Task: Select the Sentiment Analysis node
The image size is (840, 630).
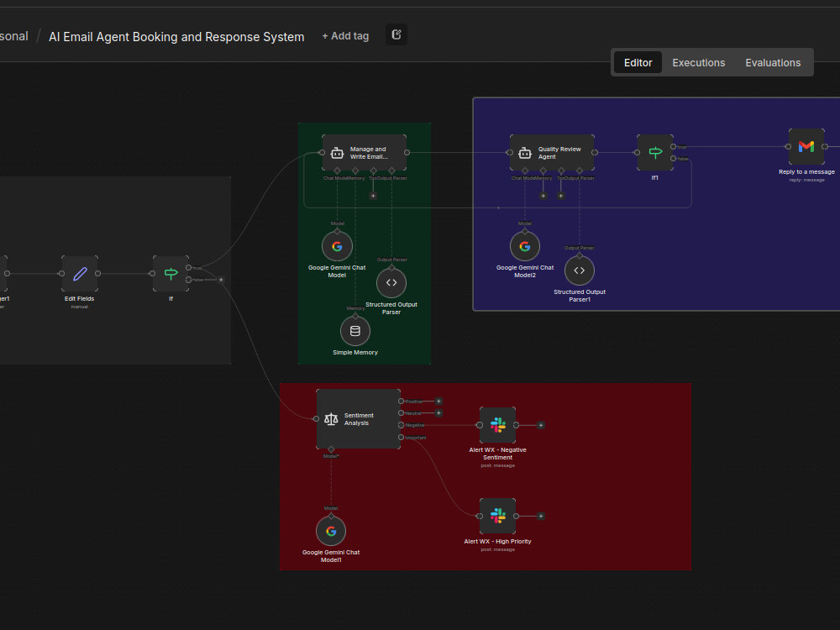Action: click(x=359, y=419)
